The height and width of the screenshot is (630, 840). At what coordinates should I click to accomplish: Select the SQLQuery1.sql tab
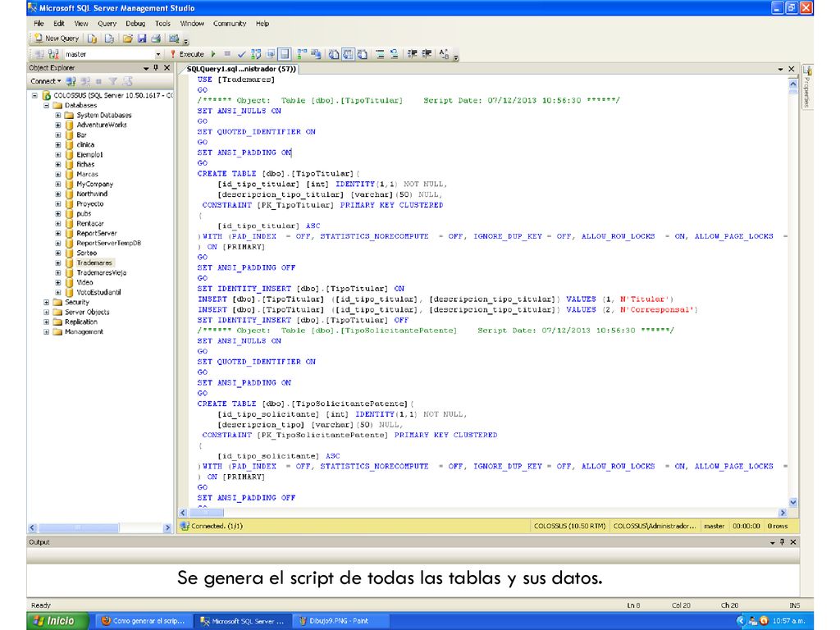click(x=240, y=69)
